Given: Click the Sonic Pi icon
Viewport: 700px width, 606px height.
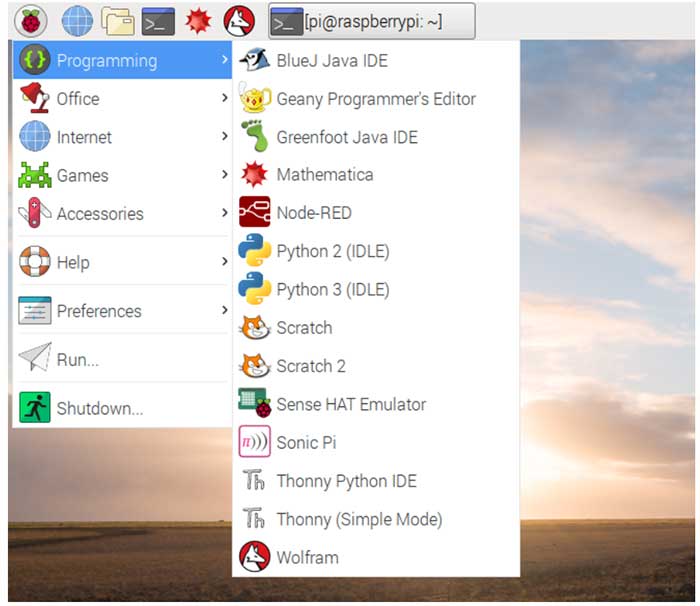Looking at the screenshot, I should (x=255, y=442).
